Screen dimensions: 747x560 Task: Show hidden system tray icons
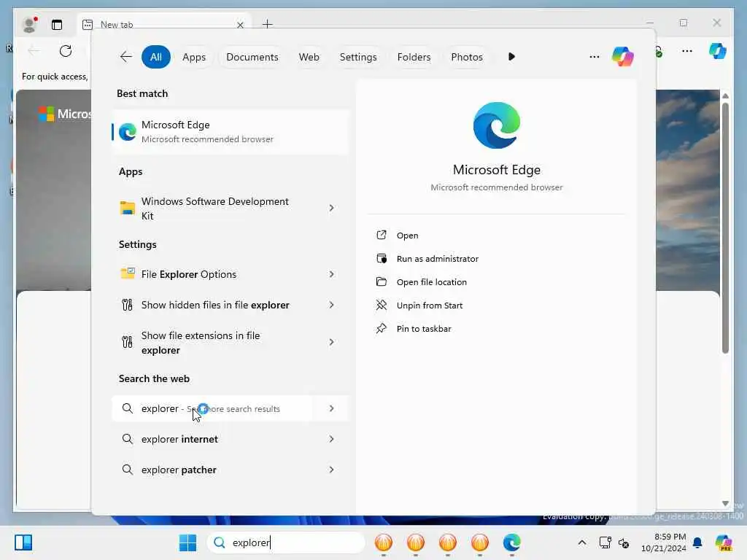pos(581,542)
